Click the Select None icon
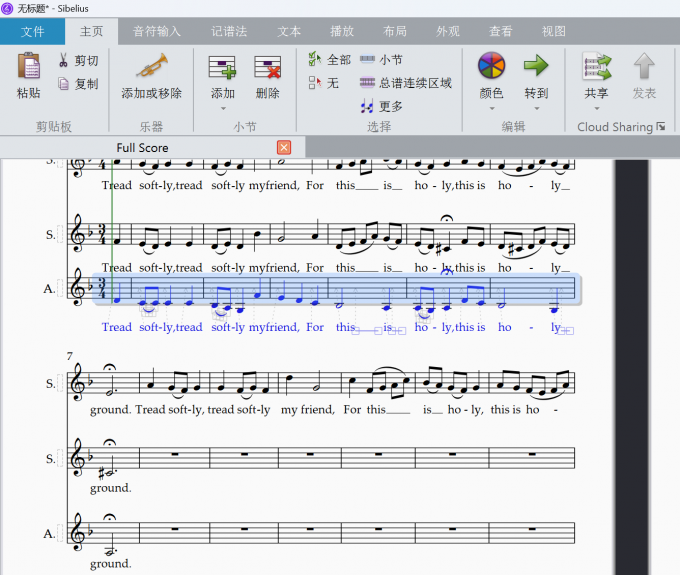Image resolution: width=680 pixels, height=575 pixels. tap(315, 82)
